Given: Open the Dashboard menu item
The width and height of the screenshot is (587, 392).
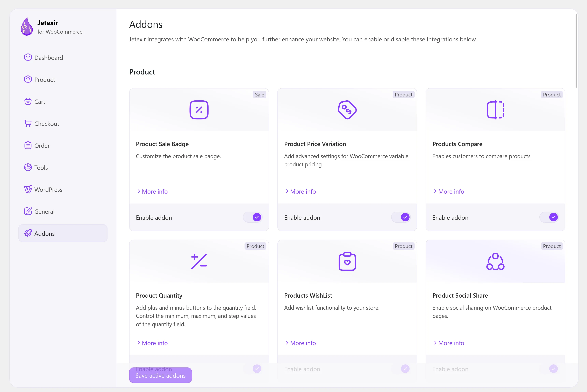Looking at the screenshot, I should [x=63, y=57].
